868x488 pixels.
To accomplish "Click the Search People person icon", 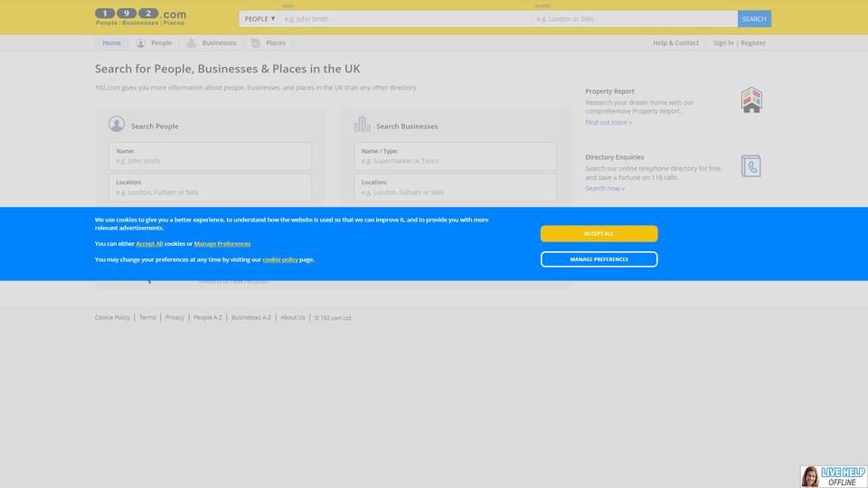I will (x=117, y=124).
